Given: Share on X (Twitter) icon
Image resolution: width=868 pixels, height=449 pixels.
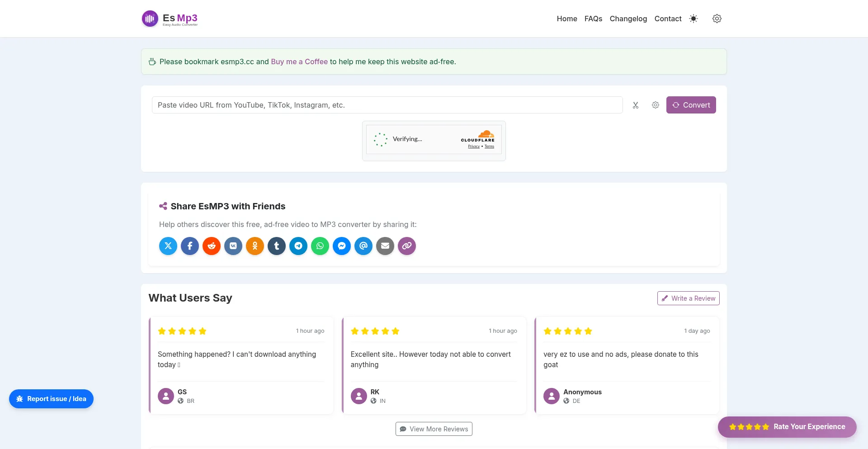Looking at the screenshot, I should (168, 246).
